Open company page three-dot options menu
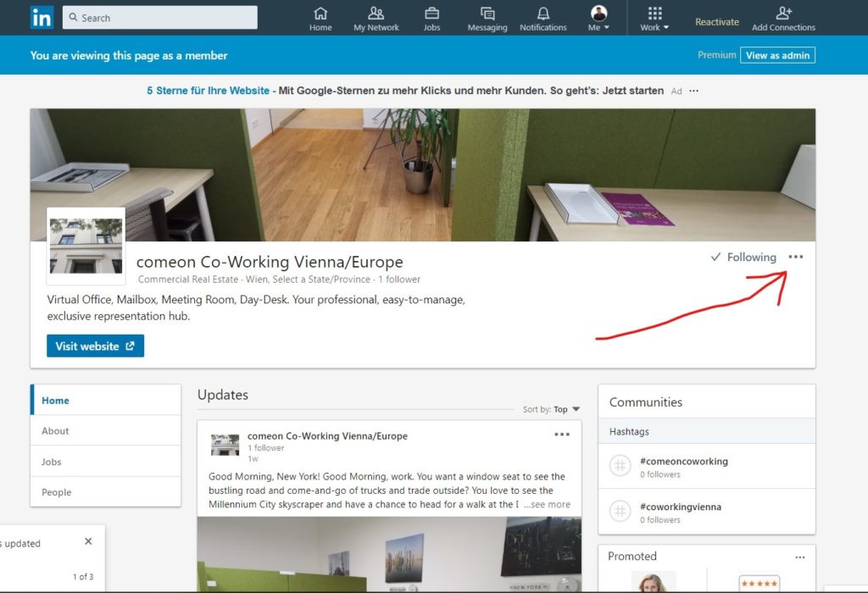 pos(795,257)
